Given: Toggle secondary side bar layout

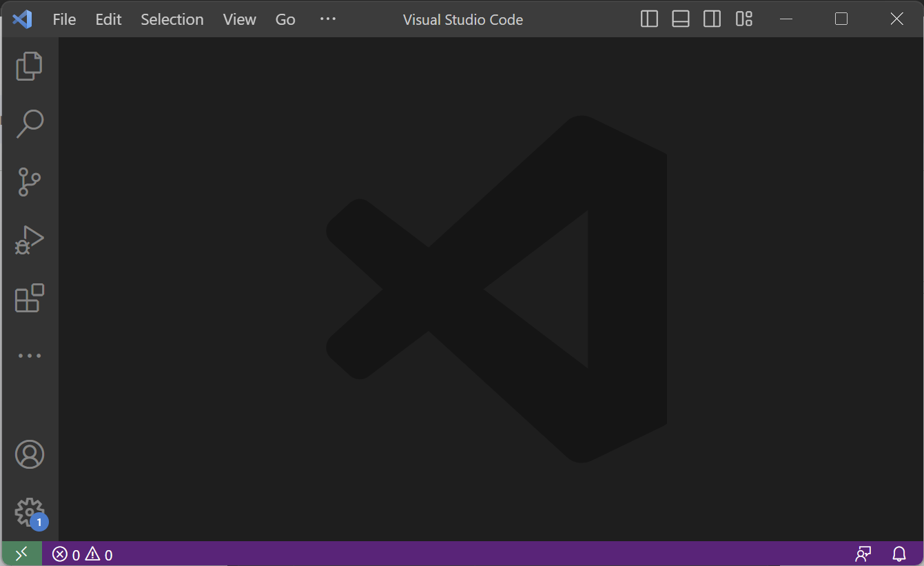Looking at the screenshot, I should (712, 19).
